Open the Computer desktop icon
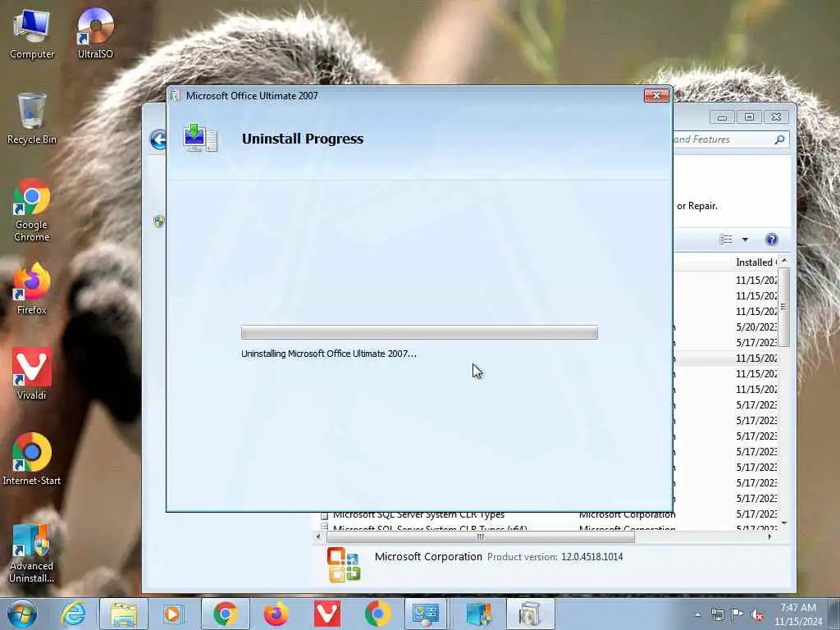The image size is (840, 630). [32, 34]
